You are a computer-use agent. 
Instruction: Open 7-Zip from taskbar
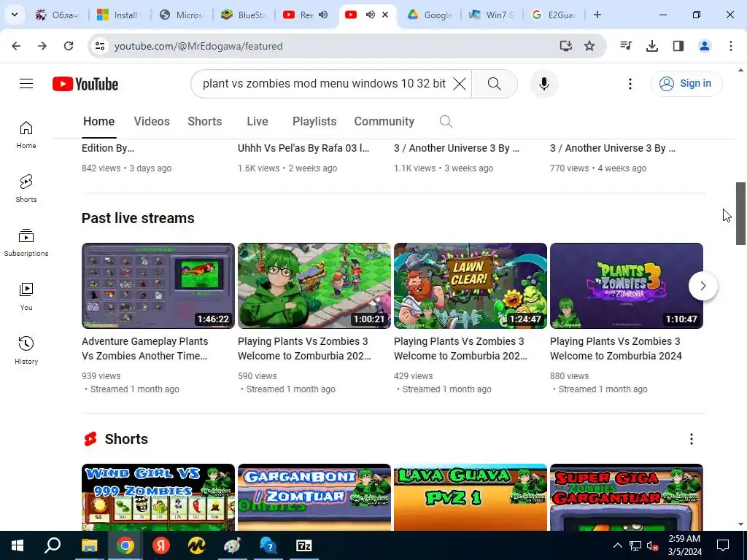click(x=304, y=545)
